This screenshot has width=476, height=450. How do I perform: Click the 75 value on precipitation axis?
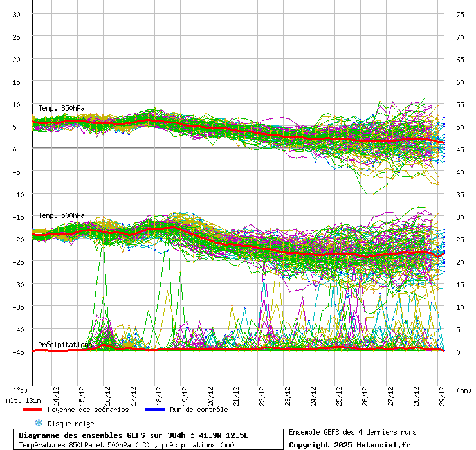(460, 15)
